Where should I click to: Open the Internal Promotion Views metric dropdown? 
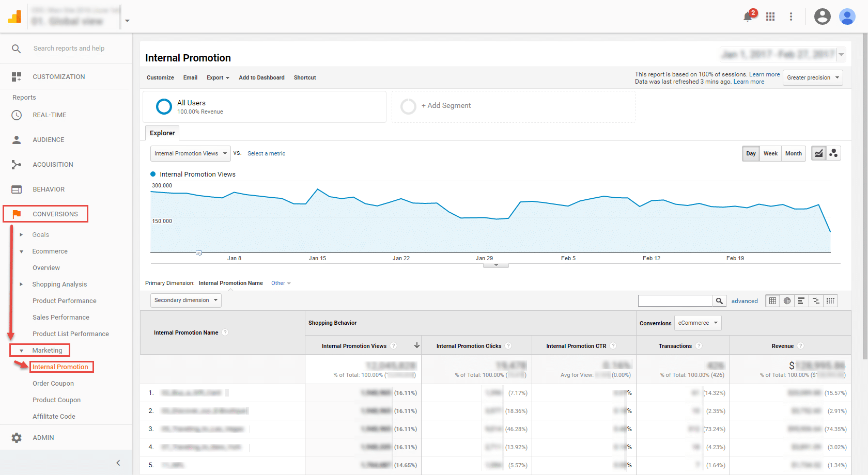click(190, 153)
